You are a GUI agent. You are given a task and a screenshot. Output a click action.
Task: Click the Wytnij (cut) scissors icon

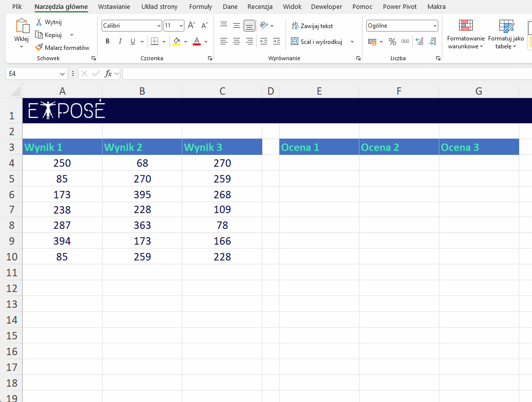click(39, 22)
